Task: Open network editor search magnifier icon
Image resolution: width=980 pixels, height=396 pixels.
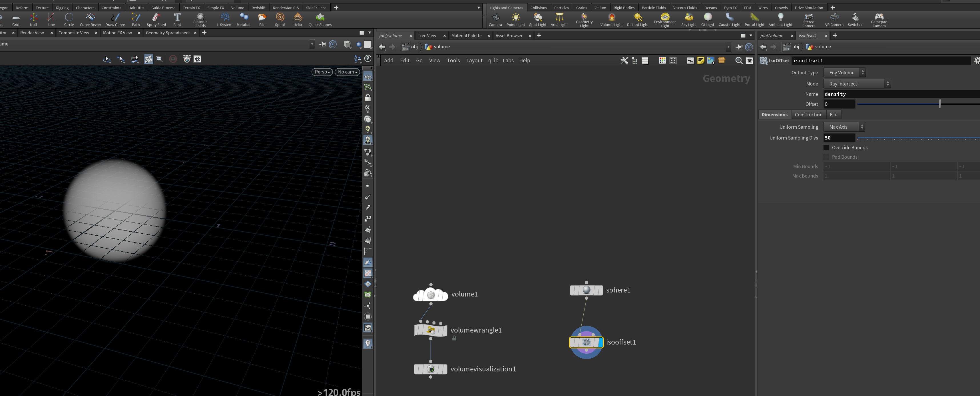Action: click(x=739, y=61)
